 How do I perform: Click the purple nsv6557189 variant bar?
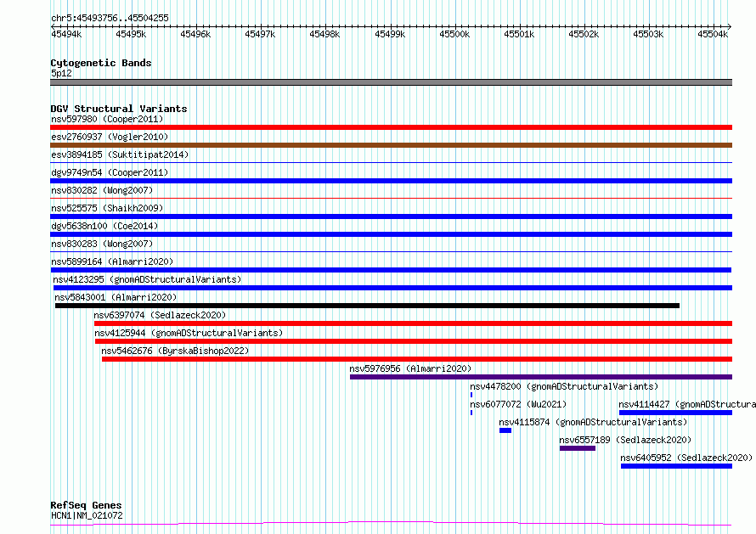[x=578, y=448]
